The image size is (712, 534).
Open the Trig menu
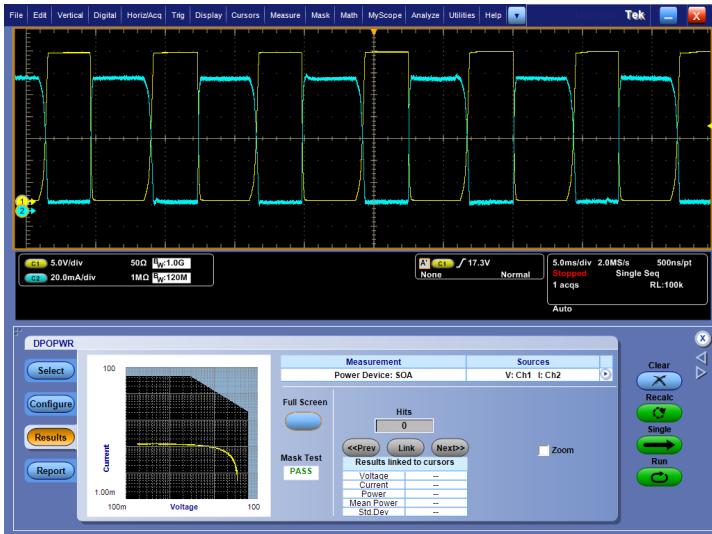(x=178, y=15)
